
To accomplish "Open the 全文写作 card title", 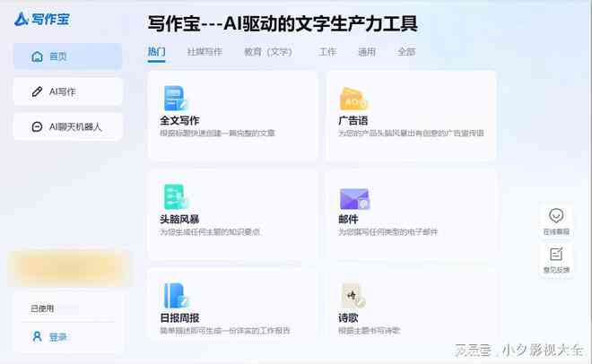I will coord(179,121).
